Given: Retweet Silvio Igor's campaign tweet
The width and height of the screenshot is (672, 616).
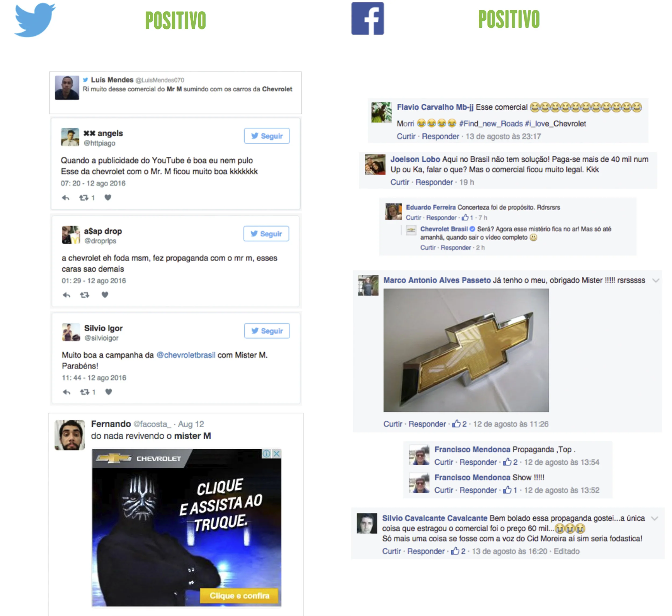Looking at the screenshot, I should click(x=85, y=392).
